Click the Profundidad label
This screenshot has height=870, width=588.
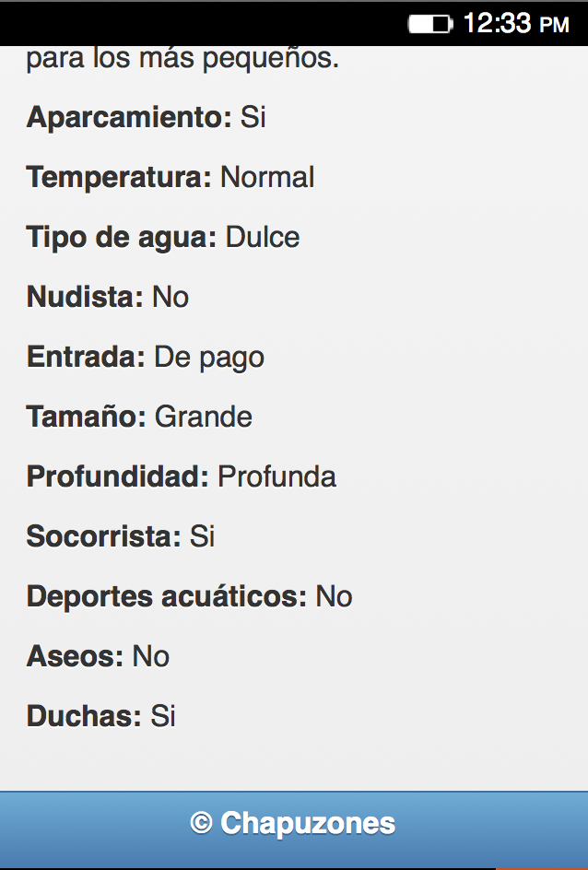[118, 476]
